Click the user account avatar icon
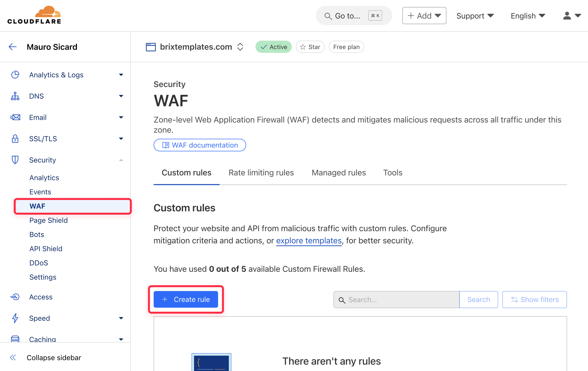 pyautogui.click(x=567, y=16)
